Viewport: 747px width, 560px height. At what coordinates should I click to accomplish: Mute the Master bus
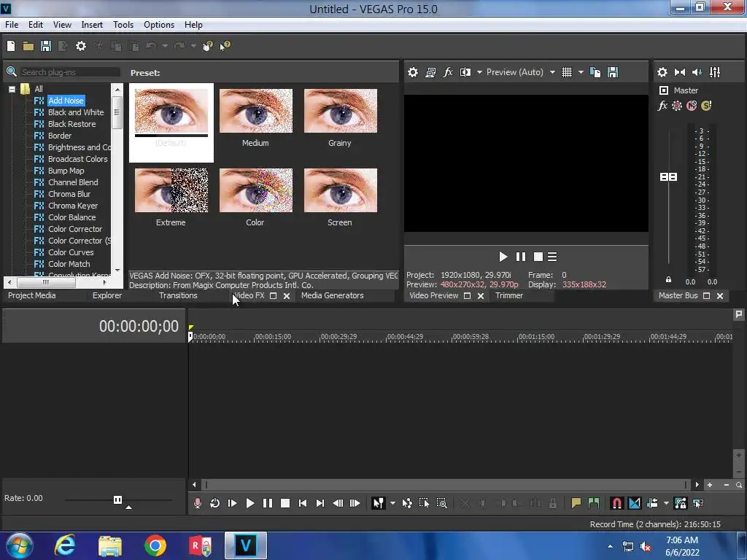[x=692, y=106]
